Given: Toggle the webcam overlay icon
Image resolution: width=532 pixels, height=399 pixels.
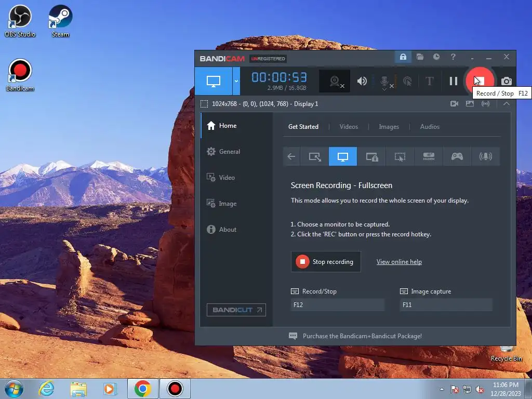Looking at the screenshot, I should (335, 81).
